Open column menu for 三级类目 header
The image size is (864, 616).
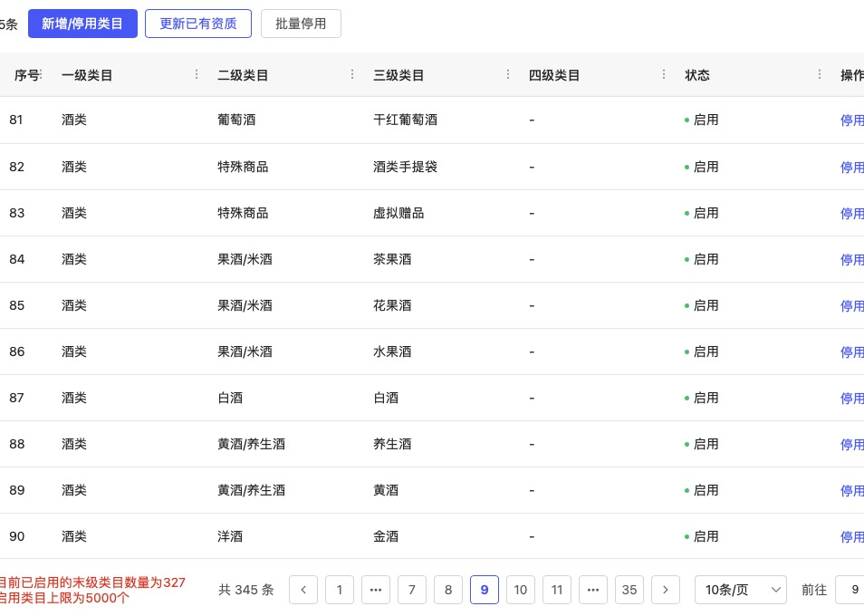point(508,75)
